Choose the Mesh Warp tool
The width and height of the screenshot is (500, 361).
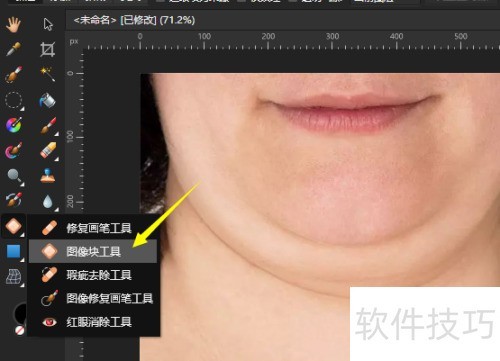pos(14,277)
